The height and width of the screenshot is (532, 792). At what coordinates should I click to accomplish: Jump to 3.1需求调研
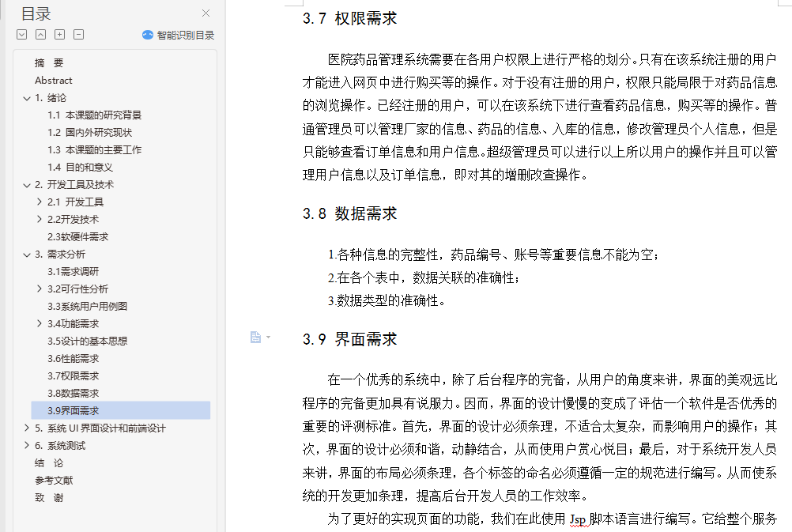coord(74,272)
